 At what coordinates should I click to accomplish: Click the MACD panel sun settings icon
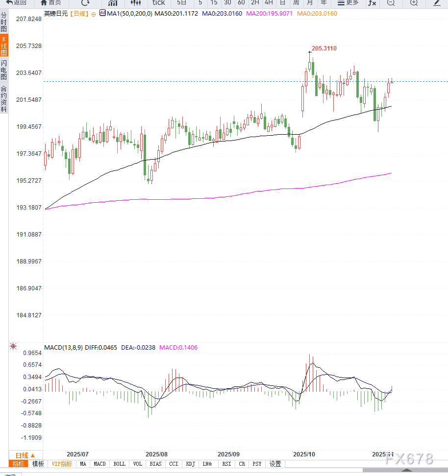tap(13, 347)
